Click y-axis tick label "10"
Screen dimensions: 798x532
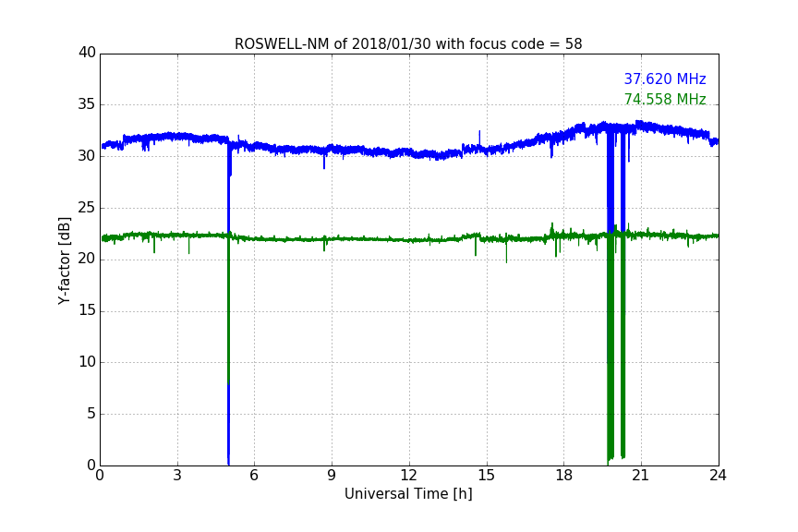(x=87, y=362)
